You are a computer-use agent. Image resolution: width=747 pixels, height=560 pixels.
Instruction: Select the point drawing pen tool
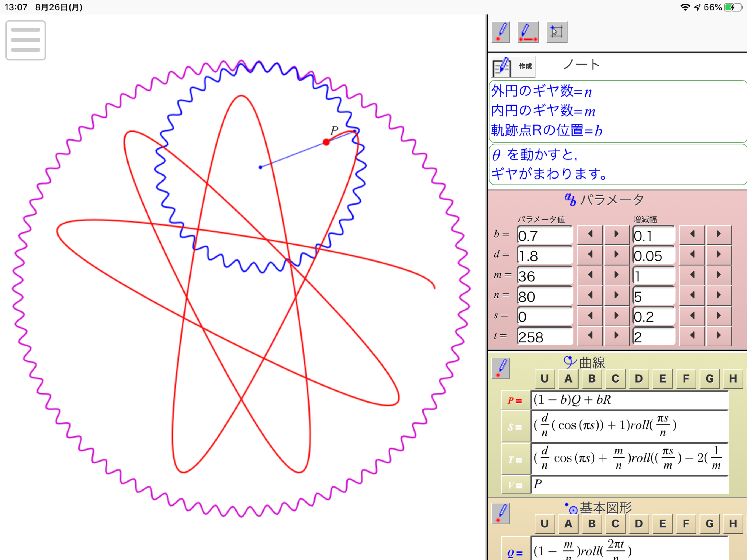click(501, 33)
